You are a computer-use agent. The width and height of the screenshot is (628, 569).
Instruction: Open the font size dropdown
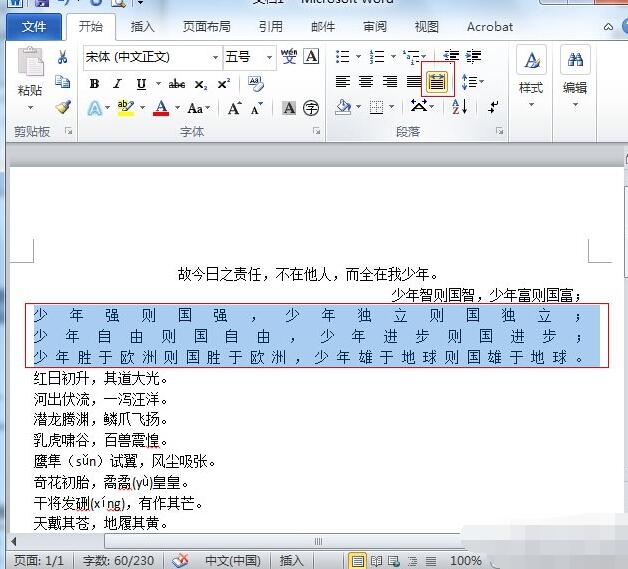point(269,58)
